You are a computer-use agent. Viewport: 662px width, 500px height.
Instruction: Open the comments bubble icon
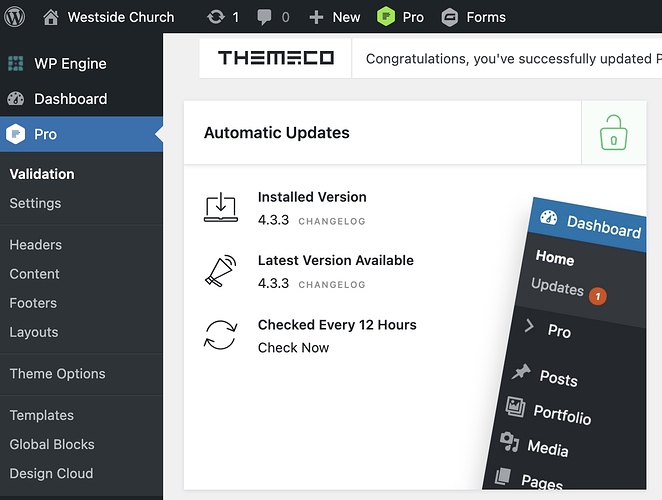tap(264, 17)
